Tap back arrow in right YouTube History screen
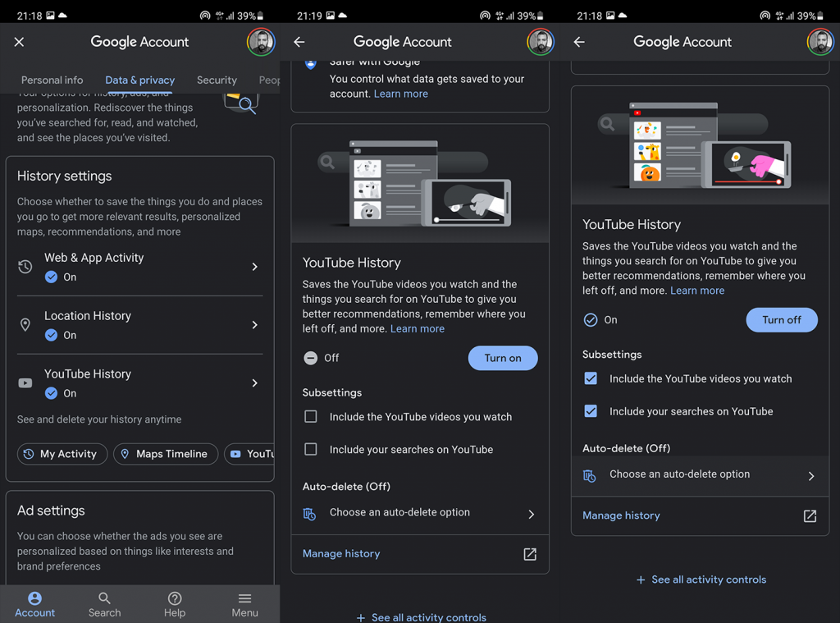Image resolution: width=840 pixels, height=623 pixels. click(579, 42)
